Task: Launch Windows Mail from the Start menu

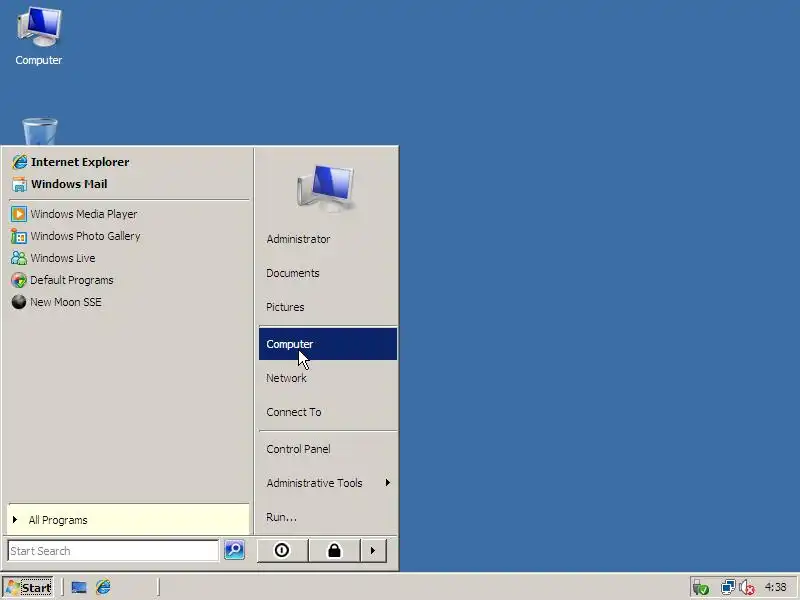Action: point(129,184)
